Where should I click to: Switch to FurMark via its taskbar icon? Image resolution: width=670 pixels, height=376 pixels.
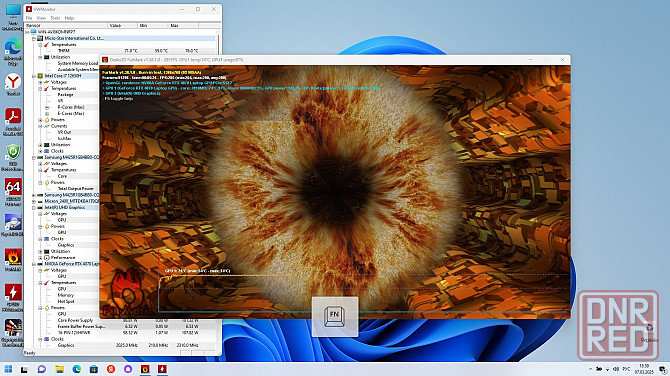coord(145,369)
